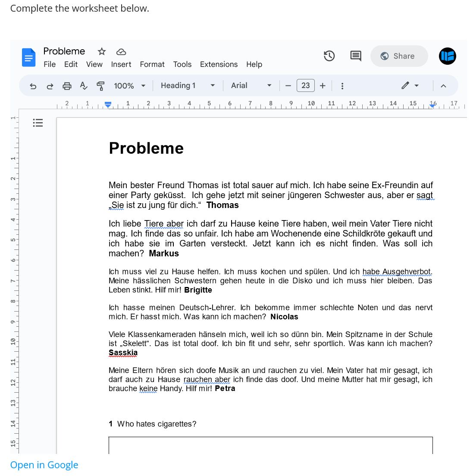Star the Probleme document
Image resolution: width=470 pixels, height=476 pixels.
click(102, 52)
